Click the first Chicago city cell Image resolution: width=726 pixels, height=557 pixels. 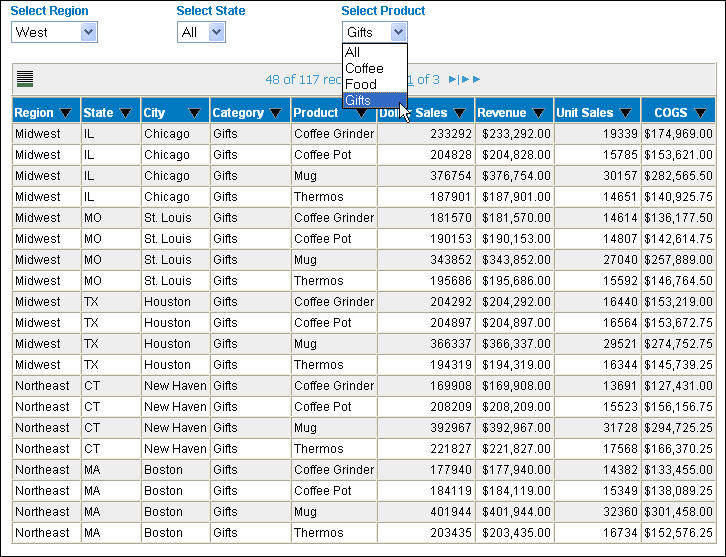(166, 134)
